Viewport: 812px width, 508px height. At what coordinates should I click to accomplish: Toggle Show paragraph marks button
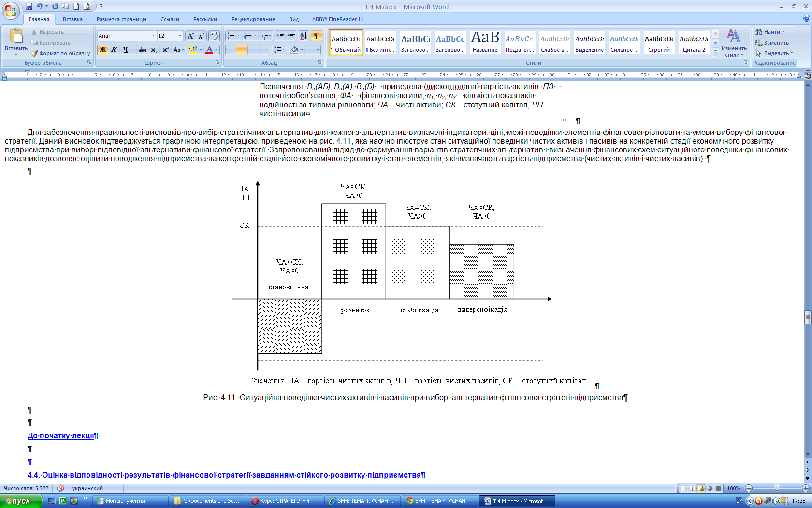(317, 36)
